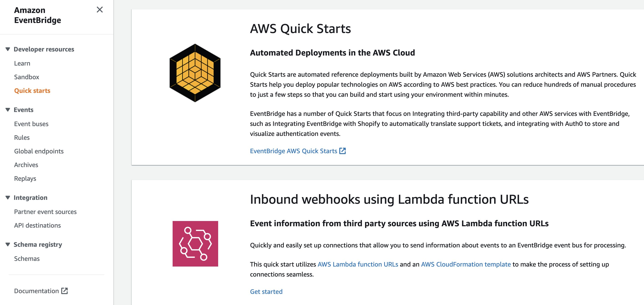Collapse the Integration section arrow
This screenshot has width=644, height=305.
8,198
